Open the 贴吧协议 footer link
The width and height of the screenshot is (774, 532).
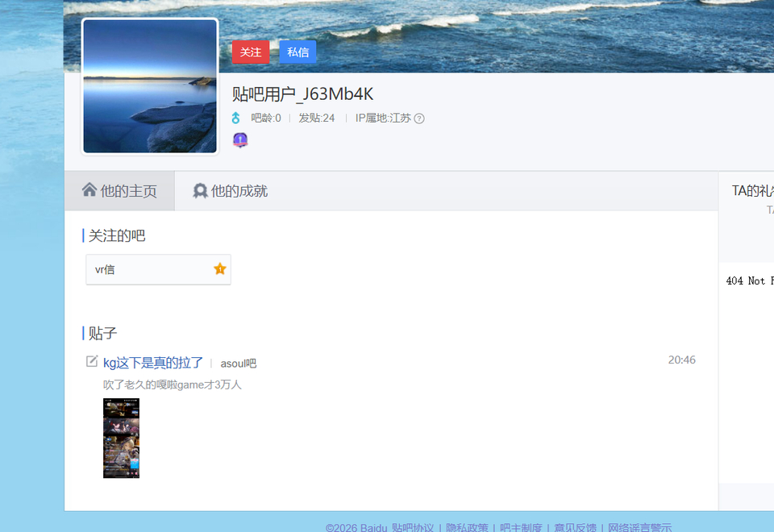(x=413, y=527)
